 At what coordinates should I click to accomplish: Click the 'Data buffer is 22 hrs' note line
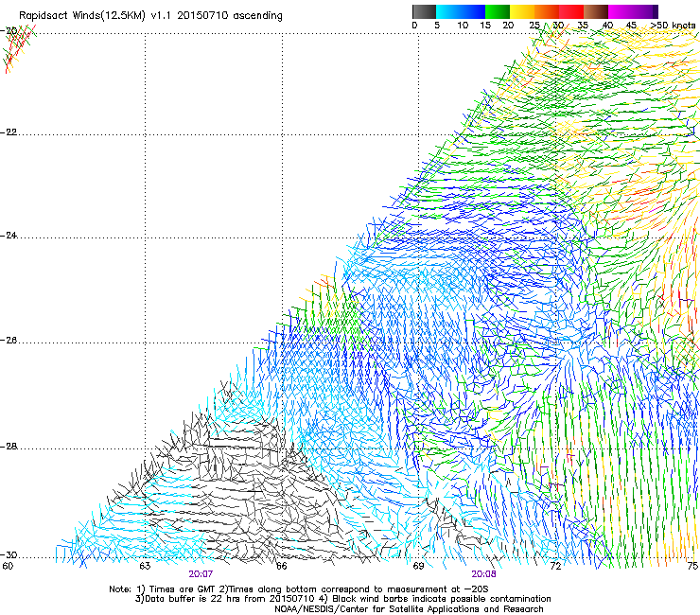click(x=342, y=599)
